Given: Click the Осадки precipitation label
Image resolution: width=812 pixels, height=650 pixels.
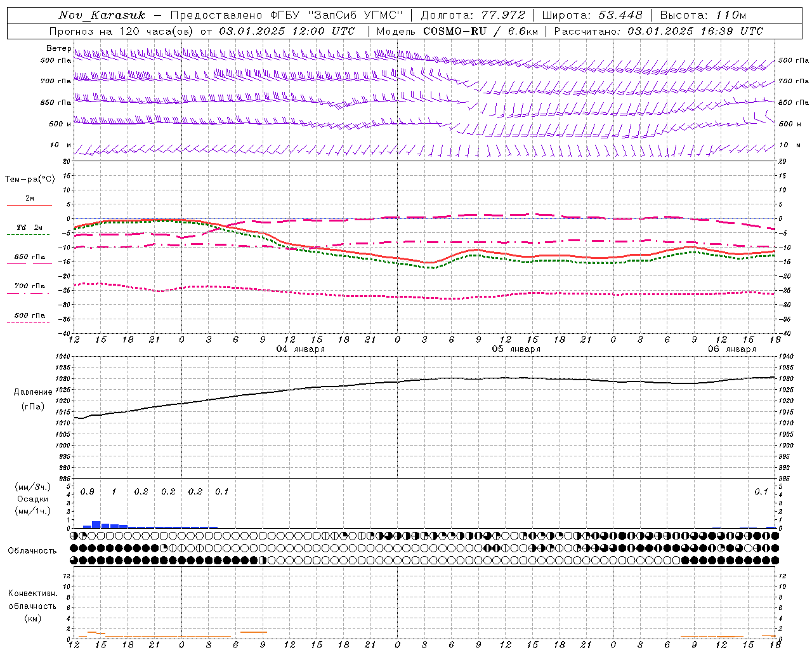Looking at the screenshot, I should (x=32, y=499).
